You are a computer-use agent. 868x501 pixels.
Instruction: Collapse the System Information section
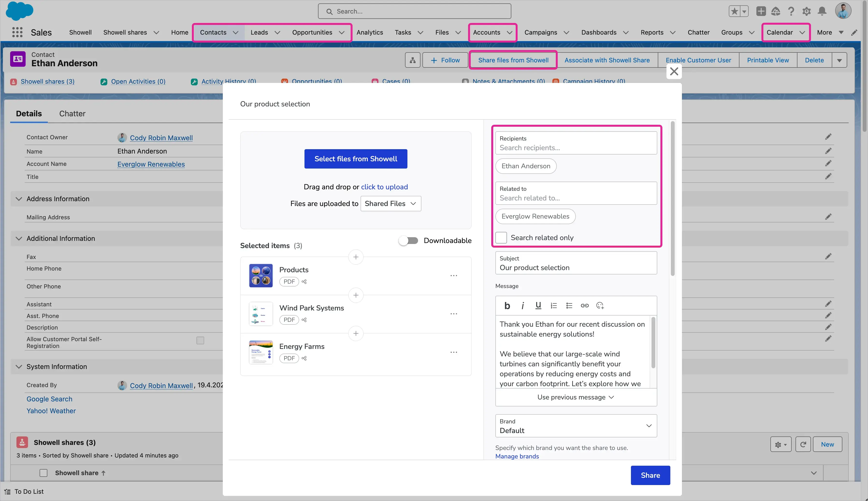(x=19, y=367)
